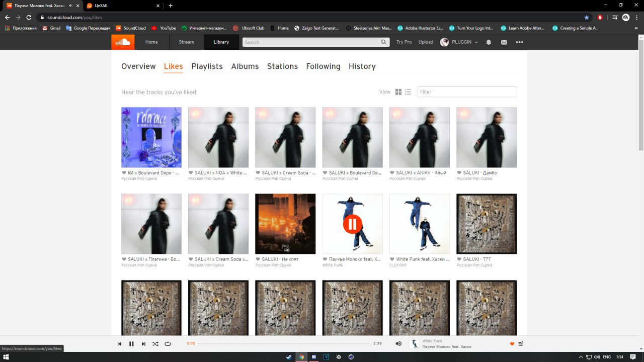Toggle like heart for SALUKI - Не спят

click(258, 259)
